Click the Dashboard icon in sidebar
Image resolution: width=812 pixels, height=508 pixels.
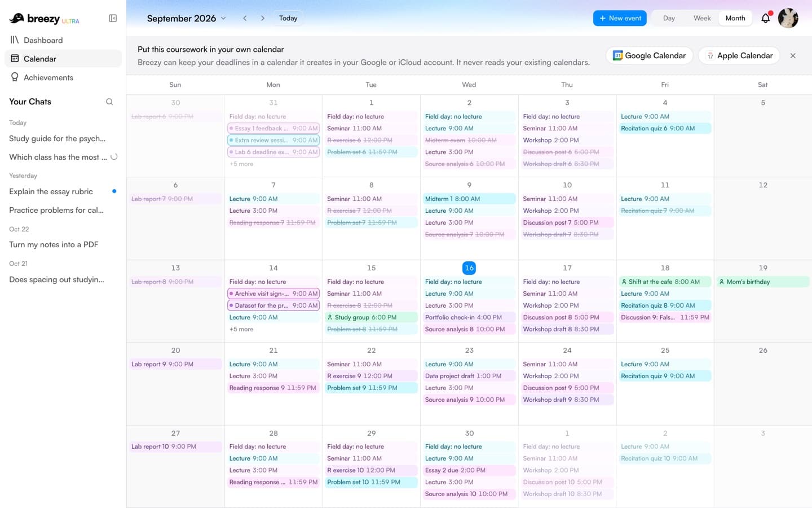click(x=15, y=40)
